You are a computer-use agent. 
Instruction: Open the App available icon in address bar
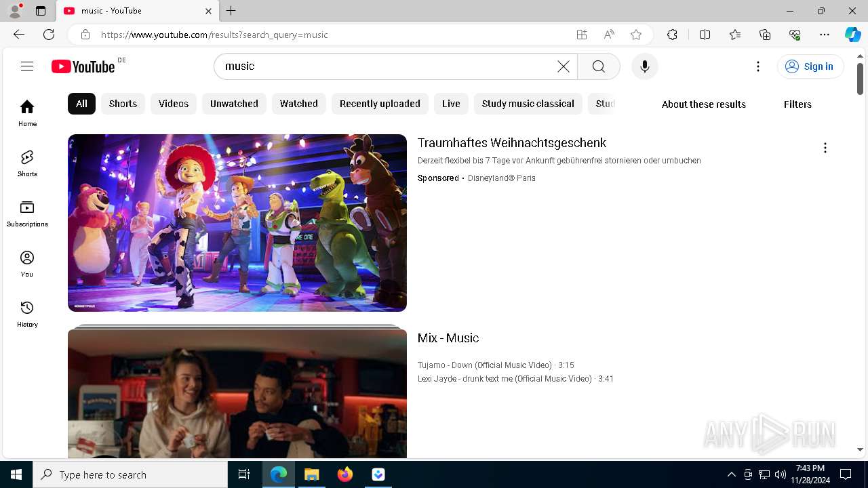pos(582,35)
